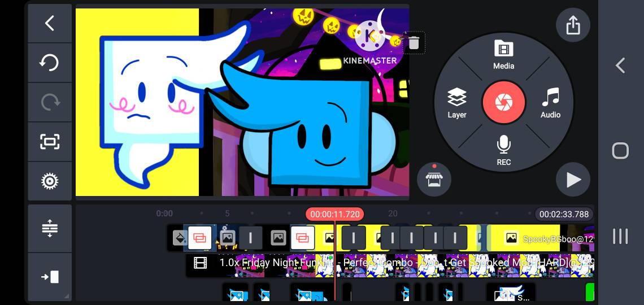Viewport: 644px width, 305px height.
Task: Tap total duration 00:02:33.788
Action: [x=564, y=214]
